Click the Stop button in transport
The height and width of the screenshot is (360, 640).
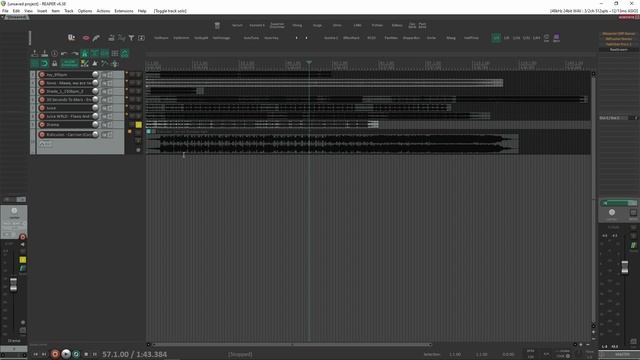tap(86, 354)
